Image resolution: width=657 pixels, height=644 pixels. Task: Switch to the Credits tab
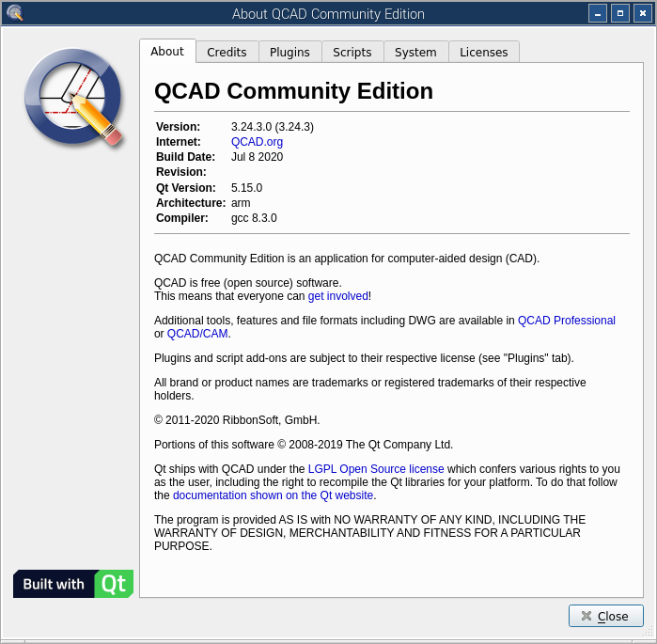click(227, 53)
